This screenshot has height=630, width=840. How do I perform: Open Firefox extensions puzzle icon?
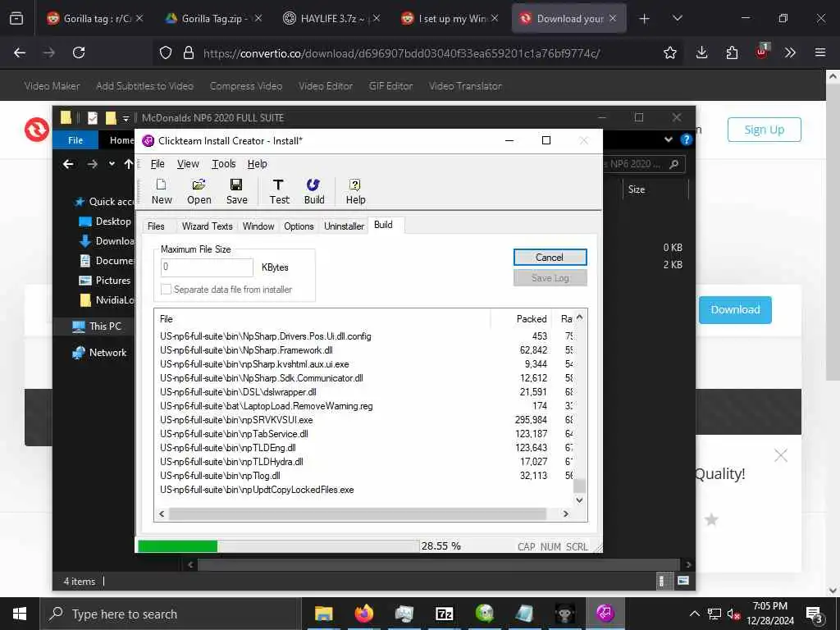pyautogui.click(x=732, y=52)
